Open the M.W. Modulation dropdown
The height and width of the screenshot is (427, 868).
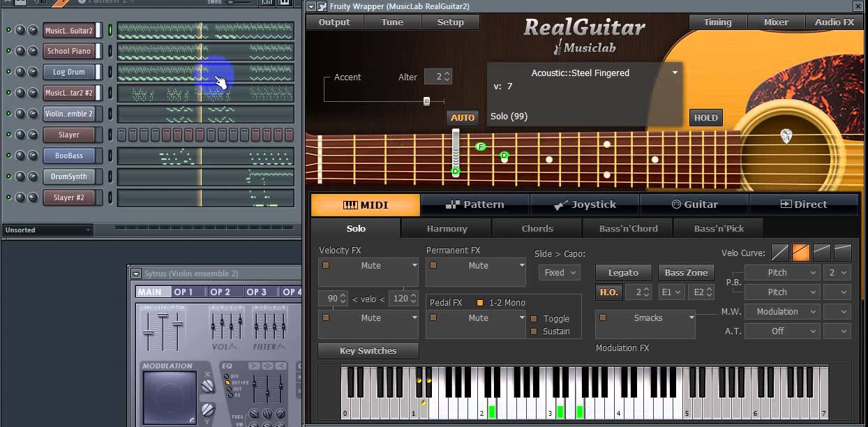pos(781,312)
